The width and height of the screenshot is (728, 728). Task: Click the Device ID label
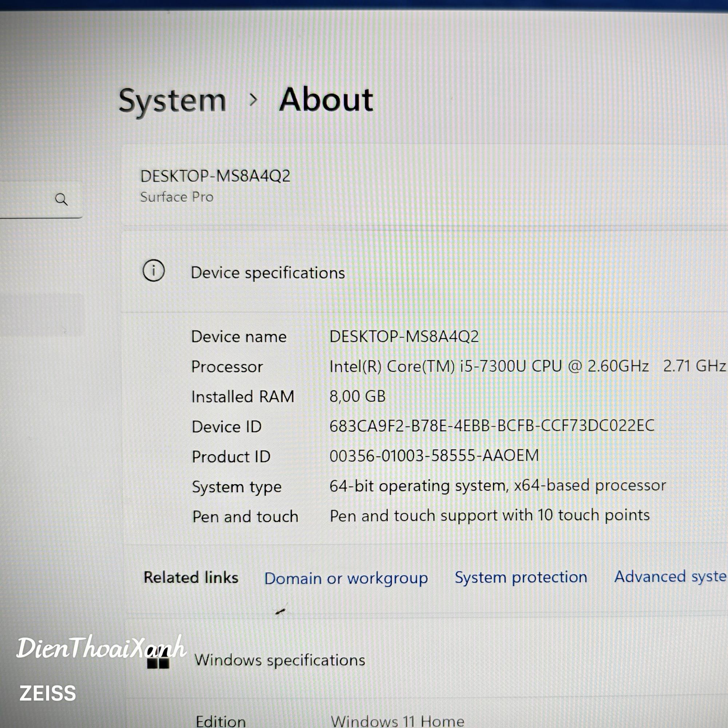(x=226, y=427)
